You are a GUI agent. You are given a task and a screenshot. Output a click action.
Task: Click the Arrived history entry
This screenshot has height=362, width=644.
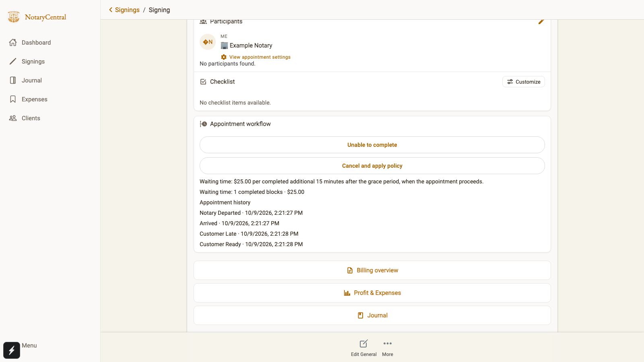point(239,223)
